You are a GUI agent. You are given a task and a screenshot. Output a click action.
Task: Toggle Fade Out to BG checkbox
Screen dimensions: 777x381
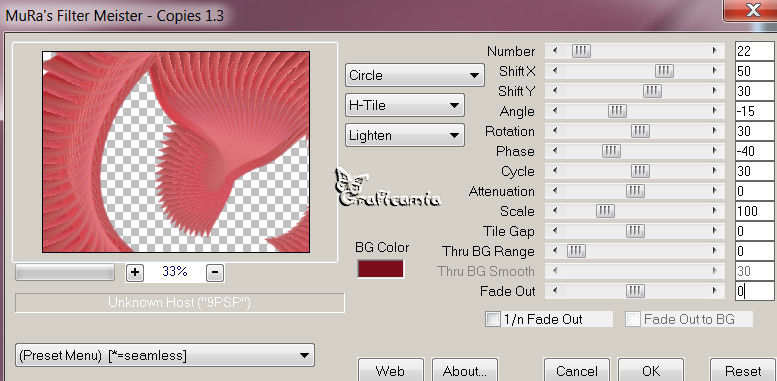(632, 319)
